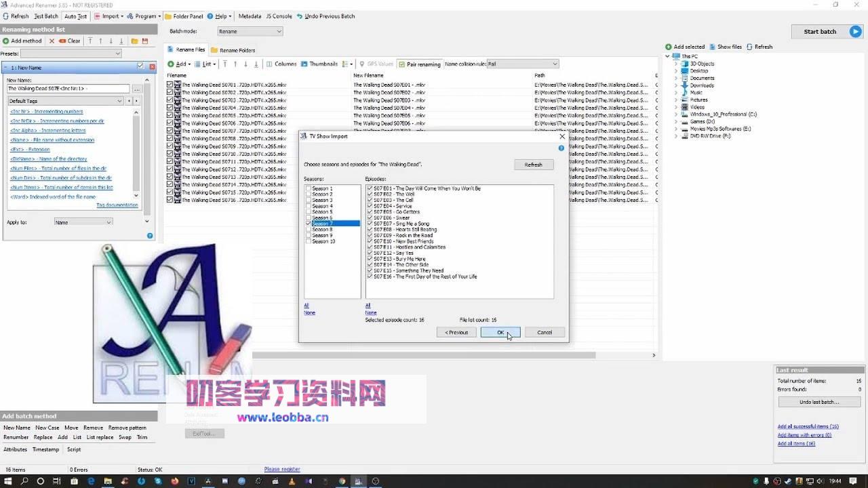Click Undo last batch button
The height and width of the screenshot is (488, 868).
pos(819,402)
